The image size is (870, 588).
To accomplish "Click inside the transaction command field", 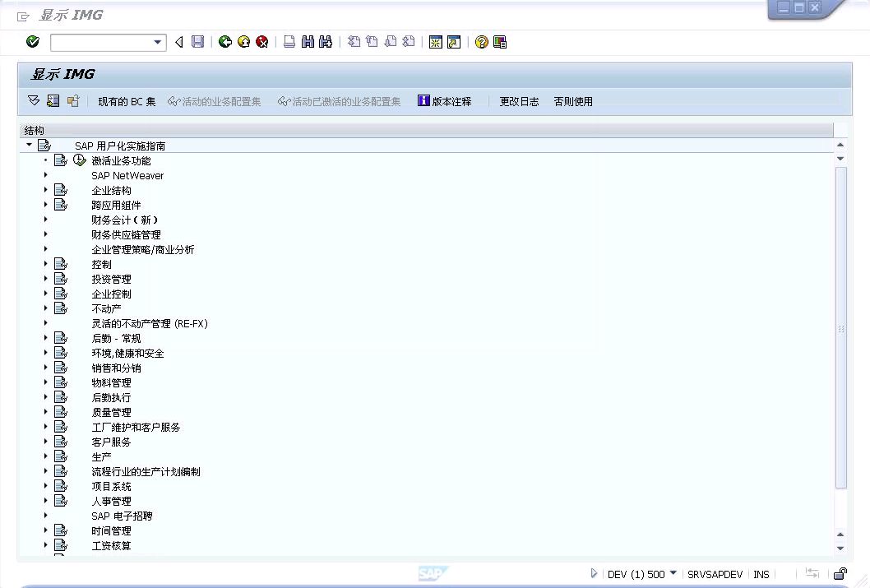I will click(x=101, y=42).
